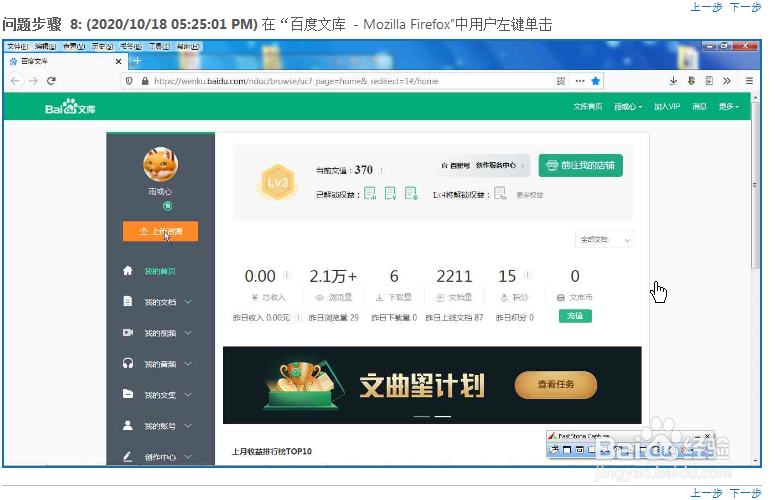This screenshot has width=775, height=500.
Task: Click the Baidu 文库 logo
Action: coord(70,107)
